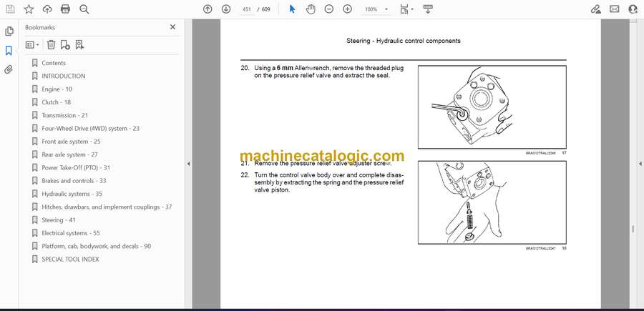Upload file to cloud icon
644x311 pixels.
[x=47, y=9]
